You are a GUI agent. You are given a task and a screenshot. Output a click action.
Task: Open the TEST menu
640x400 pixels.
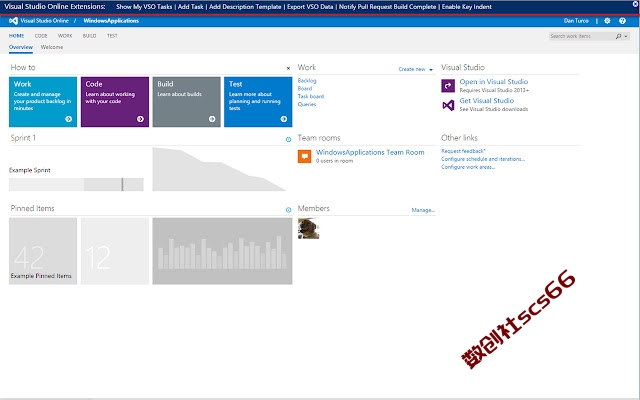pyautogui.click(x=112, y=36)
